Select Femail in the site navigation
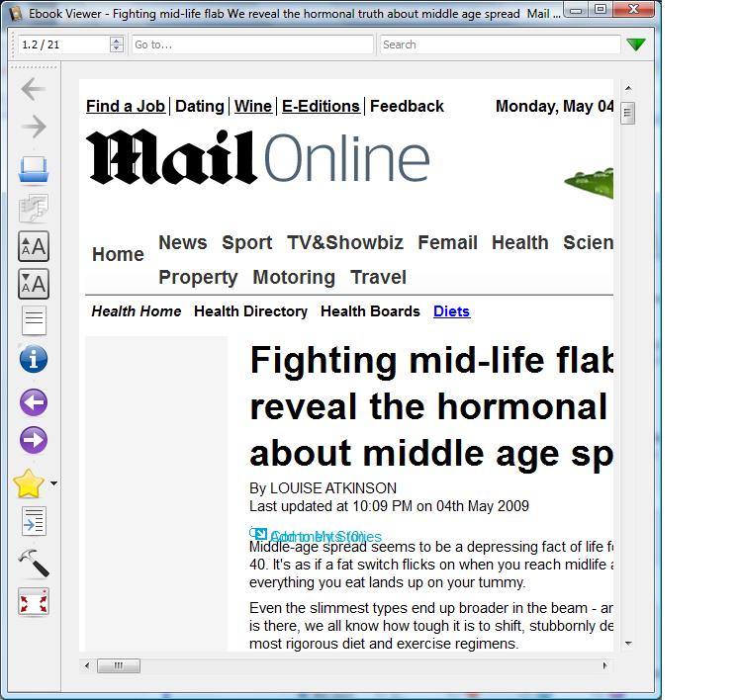 tap(447, 242)
